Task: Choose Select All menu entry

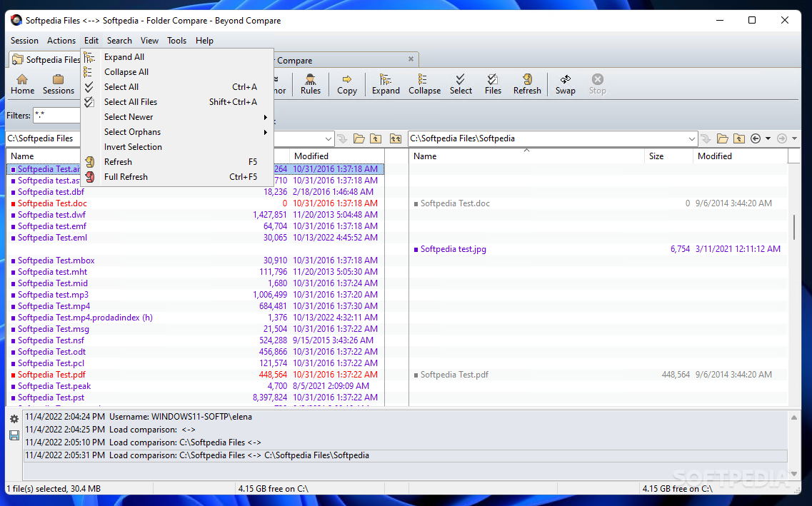Action: tap(178, 87)
